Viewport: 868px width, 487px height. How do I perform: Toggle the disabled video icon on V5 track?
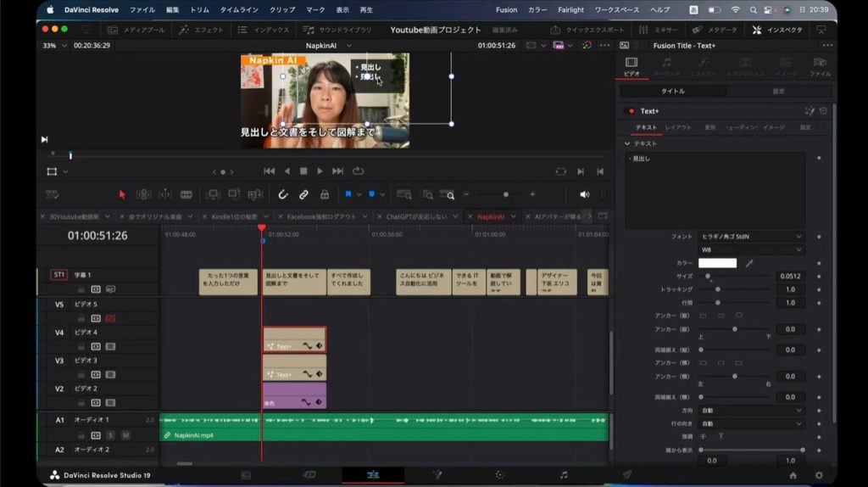pos(109,318)
